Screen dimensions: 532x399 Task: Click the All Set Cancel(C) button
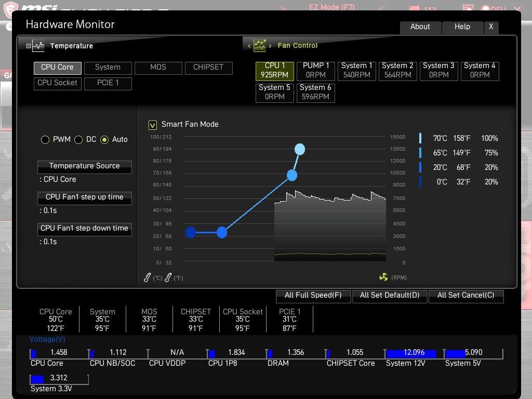(x=466, y=296)
